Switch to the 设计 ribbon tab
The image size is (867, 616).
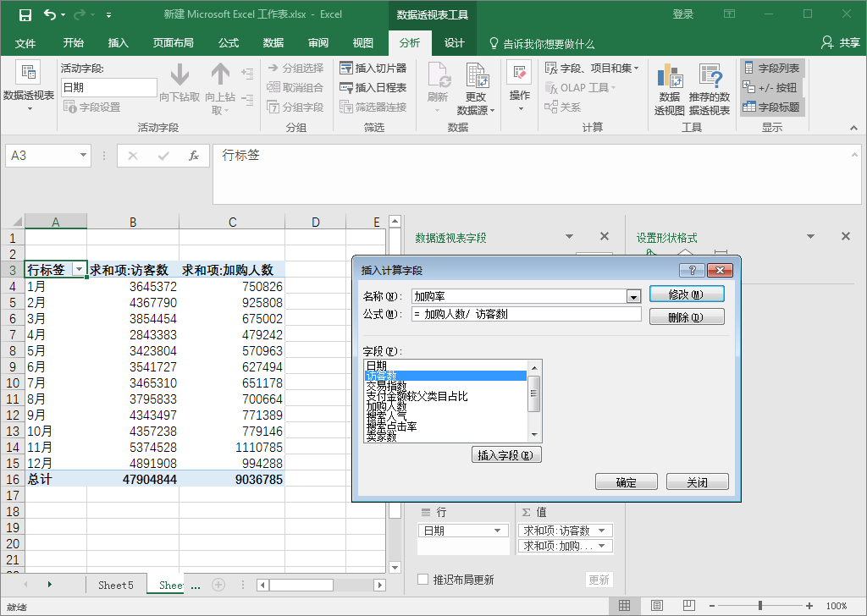(x=455, y=43)
